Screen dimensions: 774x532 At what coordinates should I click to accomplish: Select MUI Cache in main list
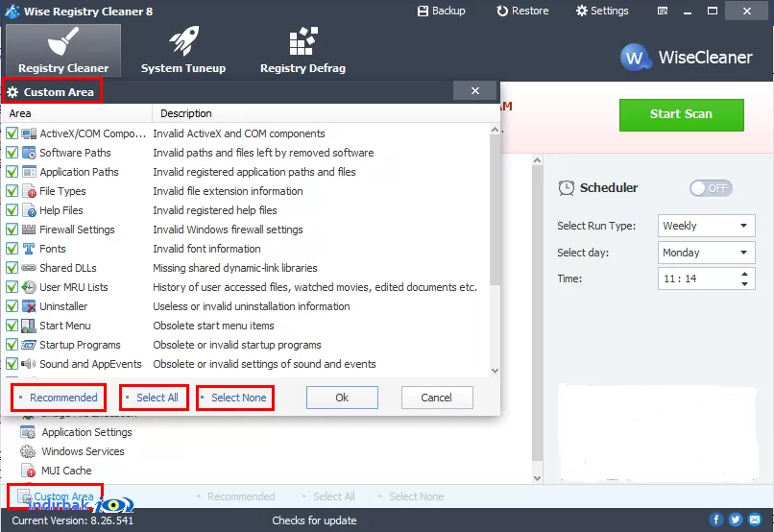(x=66, y=471)
